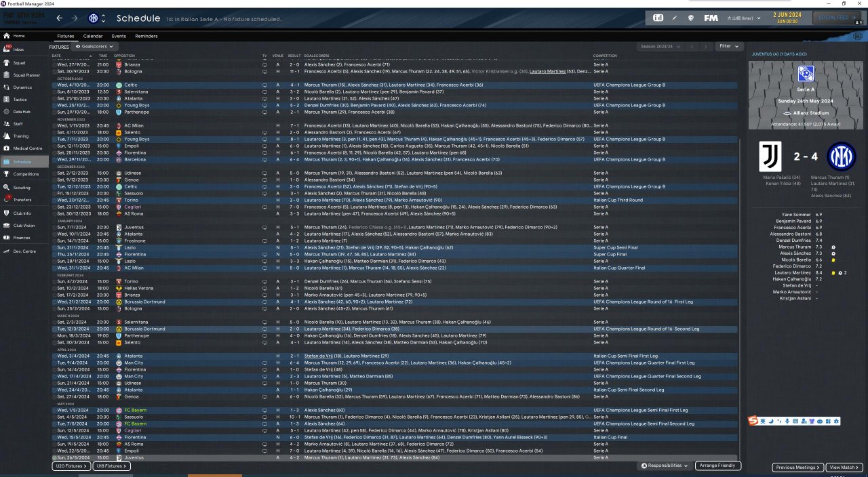This screenshot has height=477, width=868.
Task: Open the 'id' in-game editor icon
Action: click(658, 18)
